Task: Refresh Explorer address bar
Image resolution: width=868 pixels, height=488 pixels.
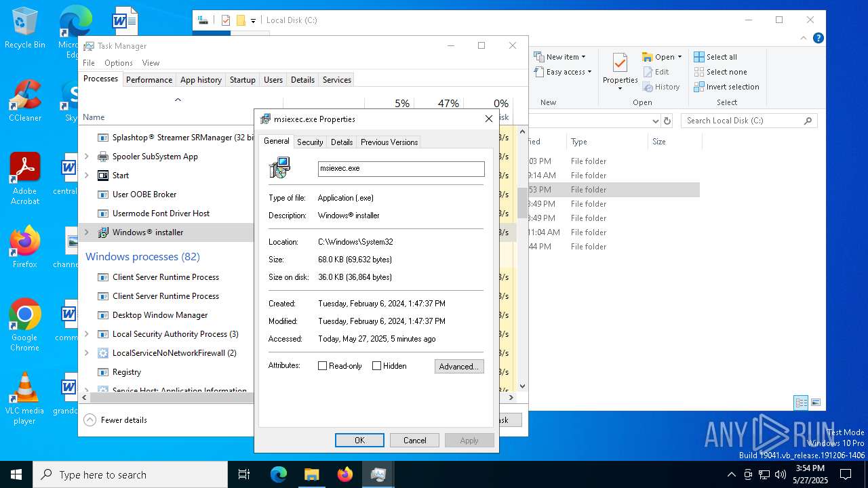Action: (x=667, y=121)
